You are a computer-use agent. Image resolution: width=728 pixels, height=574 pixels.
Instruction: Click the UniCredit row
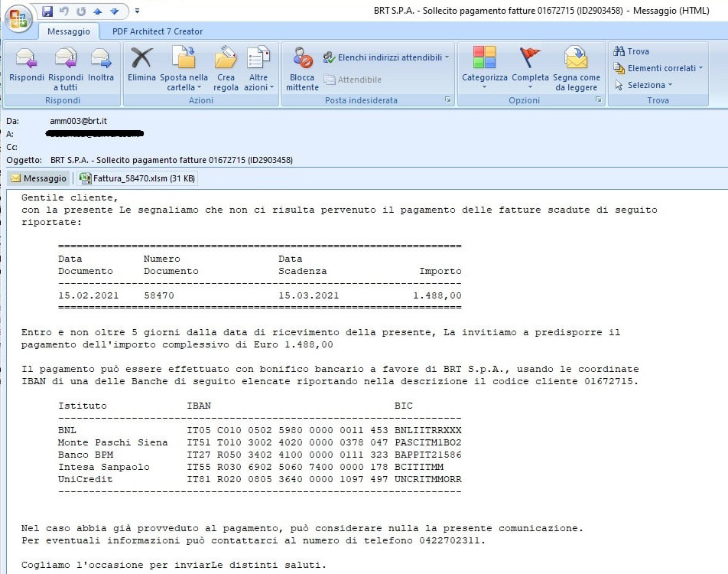(x=259, y=479)
